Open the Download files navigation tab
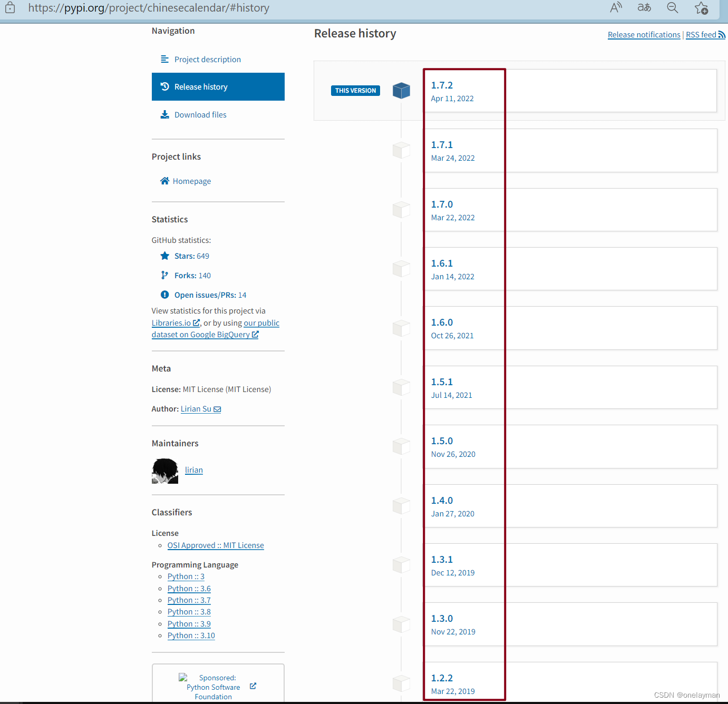 tap(218, 114)
